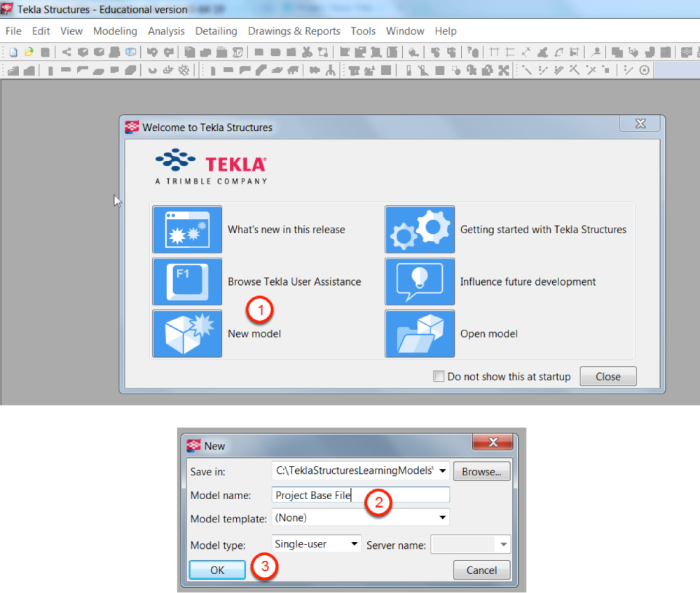Click Influence future development lightbulb tile
Image resolution: width=700 pixels, height=593 pixels.
tap(420, 281)
